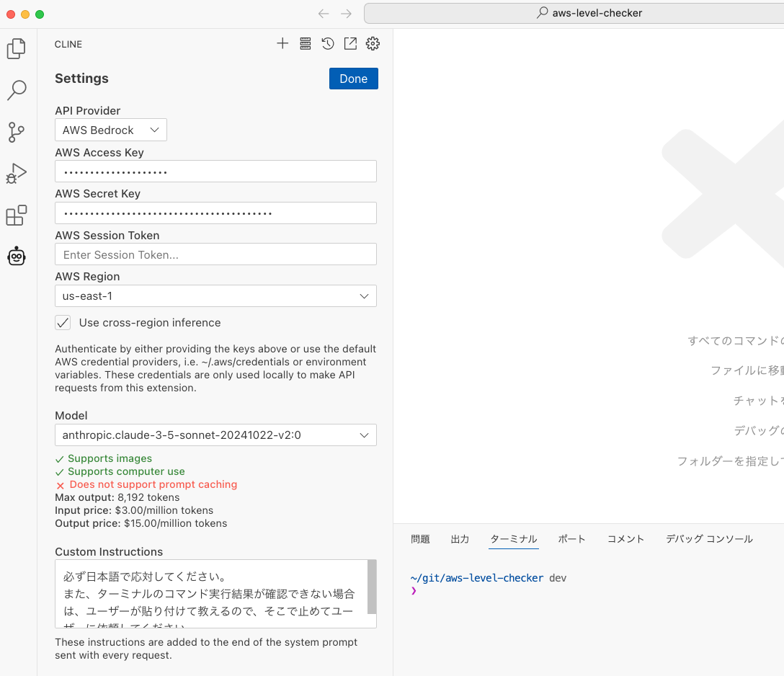This screenshot has height=676, width=784.
Task: Open Cline in a new editor tab
Action: 350,43
